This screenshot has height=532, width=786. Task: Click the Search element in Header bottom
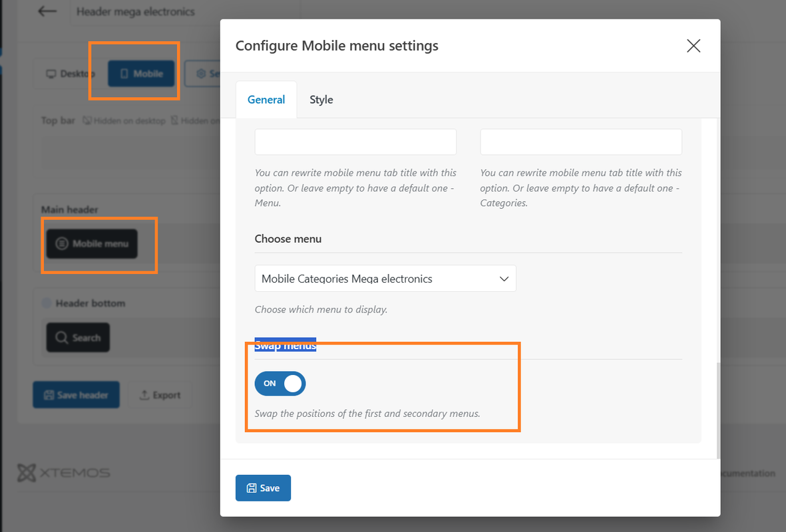click(x=78, y=338)
